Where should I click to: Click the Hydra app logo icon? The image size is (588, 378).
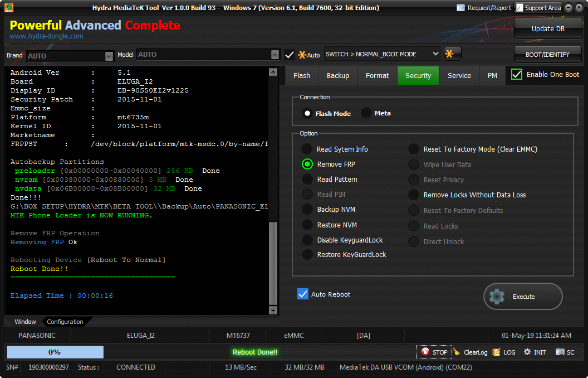tap(8, 7)
